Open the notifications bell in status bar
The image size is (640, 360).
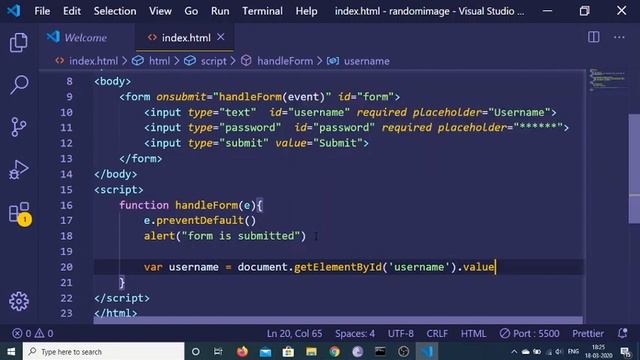(x=622, y=333)
